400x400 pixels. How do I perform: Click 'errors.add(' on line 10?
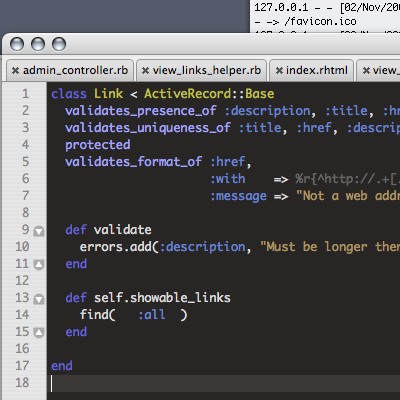tap(119, 247)
